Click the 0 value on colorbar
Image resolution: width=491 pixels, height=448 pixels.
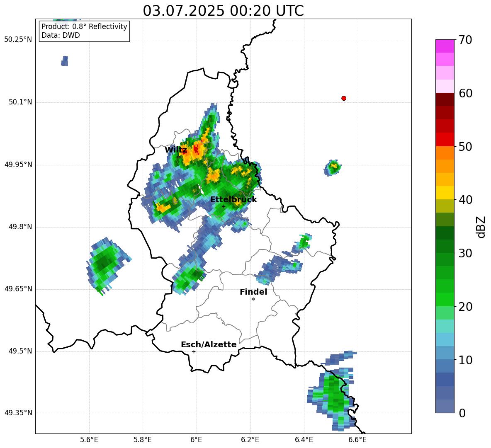click(x=462, y=413)
